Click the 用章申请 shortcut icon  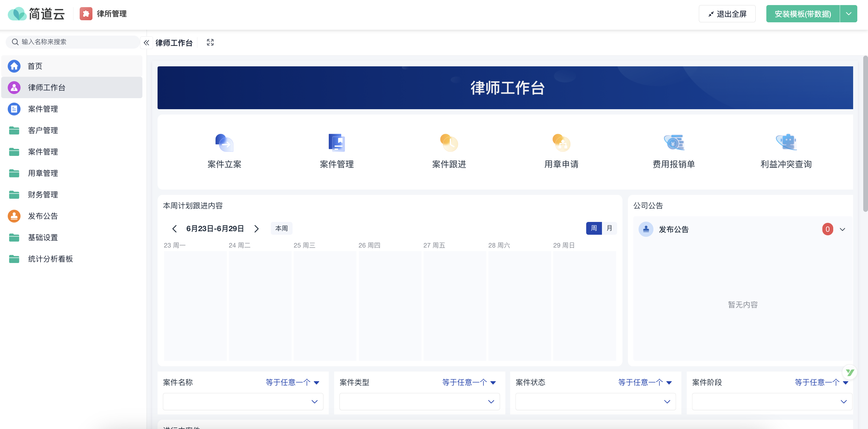561,143
